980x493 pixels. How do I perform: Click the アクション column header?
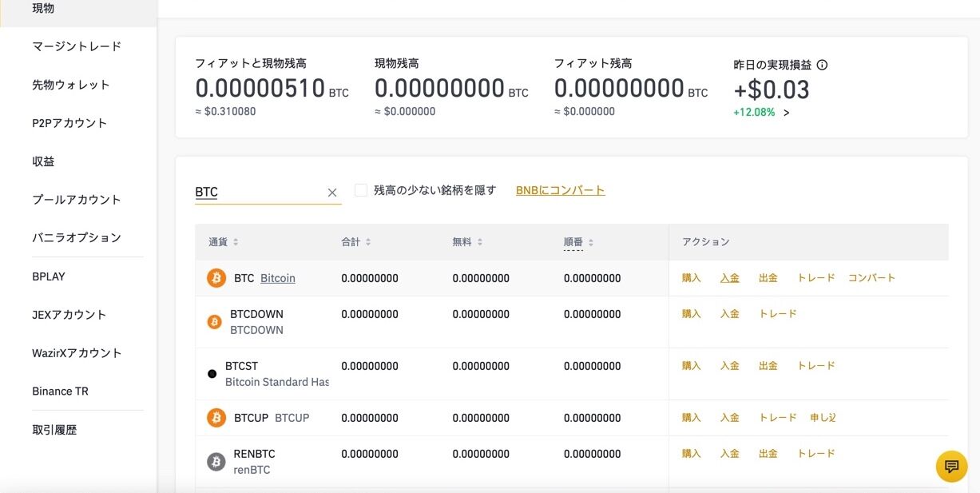[706, 242]
